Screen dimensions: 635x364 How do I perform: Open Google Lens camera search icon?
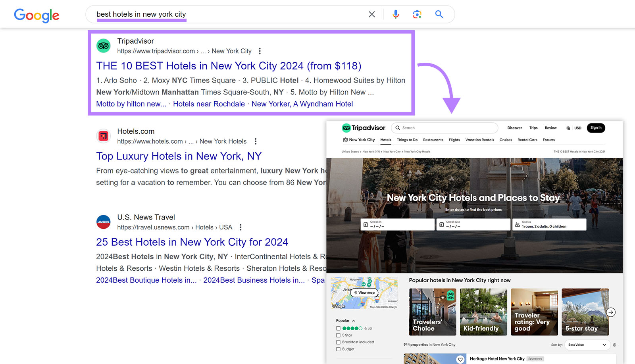pyautogui.click(x=417, y=14)
